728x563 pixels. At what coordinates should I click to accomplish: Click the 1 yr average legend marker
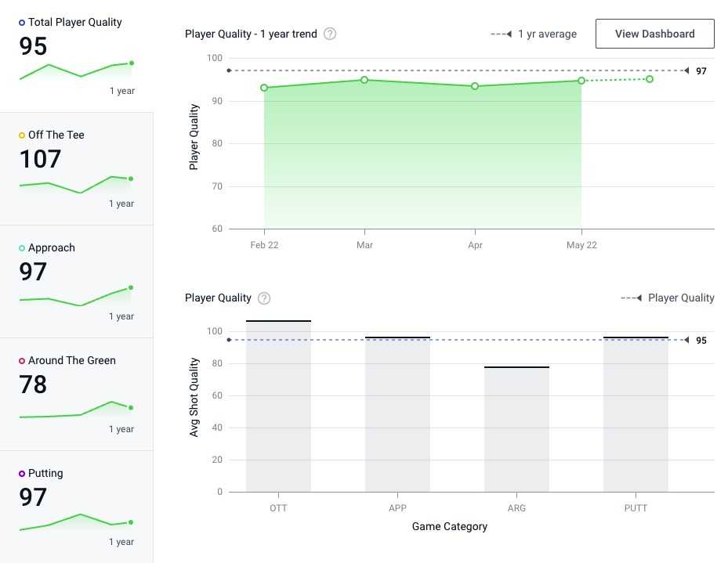pyautogui.click(x=502, y=34)
